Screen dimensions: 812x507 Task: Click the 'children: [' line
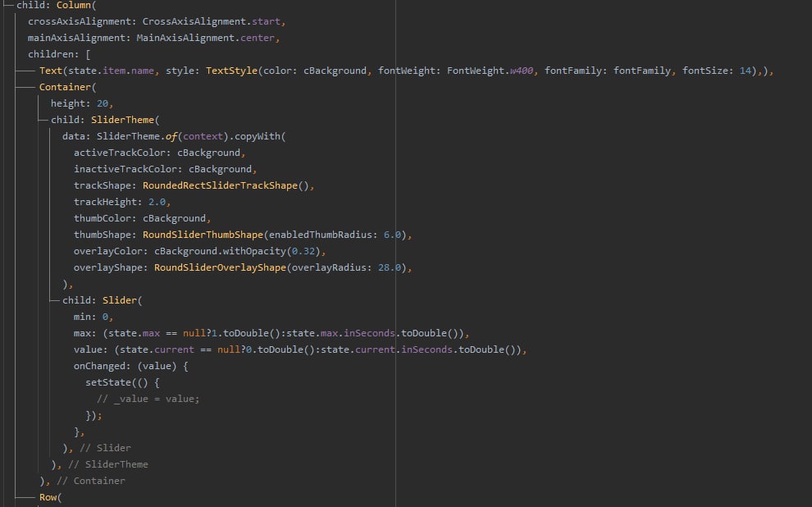pos(59,54)
